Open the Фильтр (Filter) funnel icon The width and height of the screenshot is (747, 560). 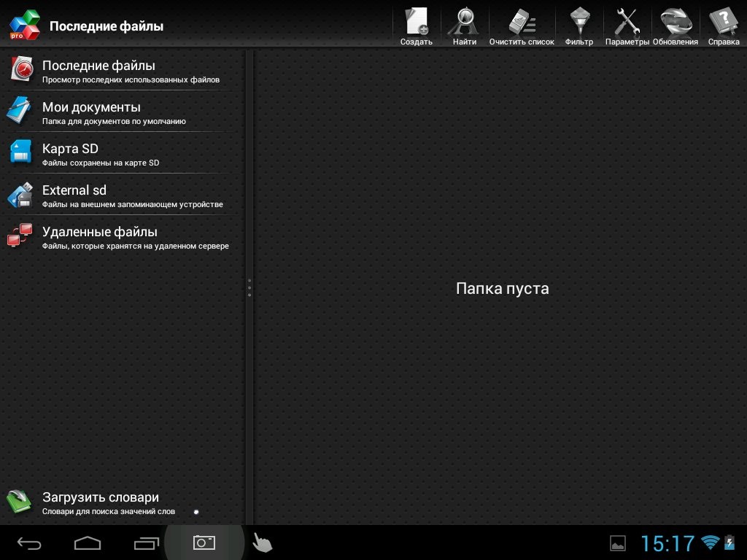[578, 26]
